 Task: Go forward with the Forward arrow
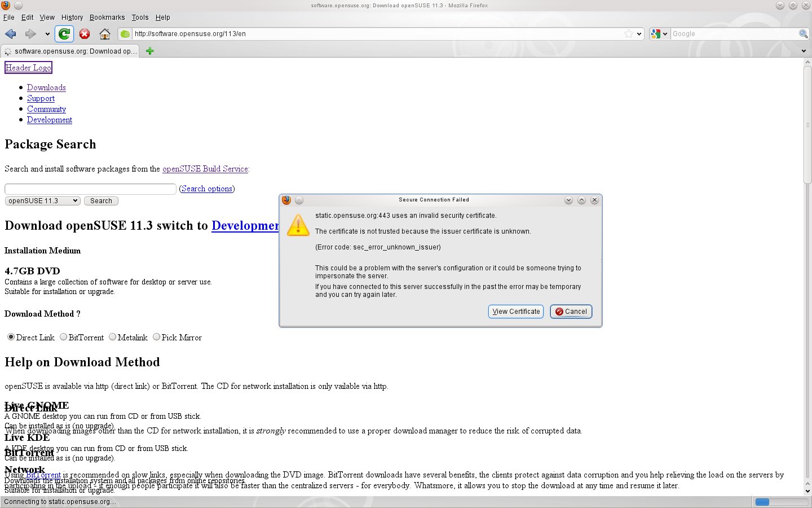point(30,34)
